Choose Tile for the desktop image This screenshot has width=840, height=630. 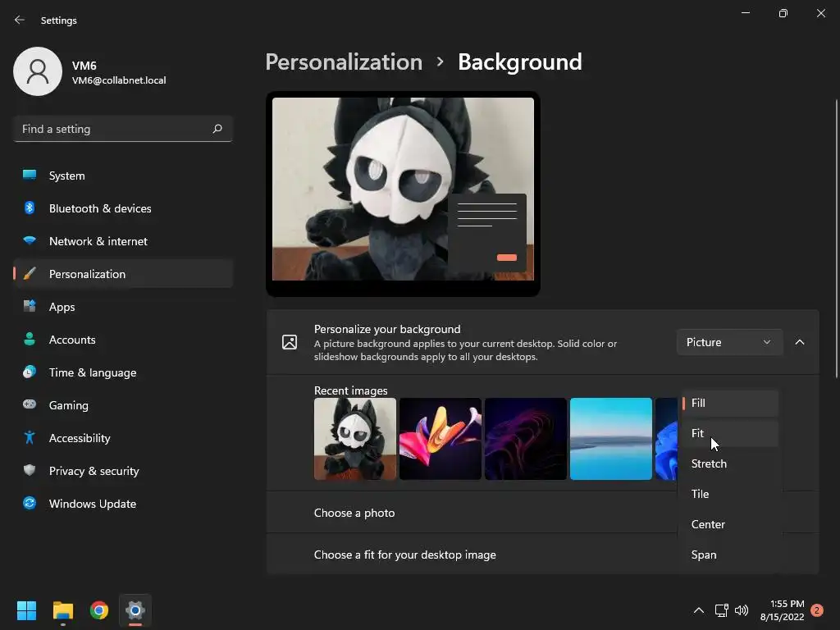pyautogui.click(x=729, y=494)
